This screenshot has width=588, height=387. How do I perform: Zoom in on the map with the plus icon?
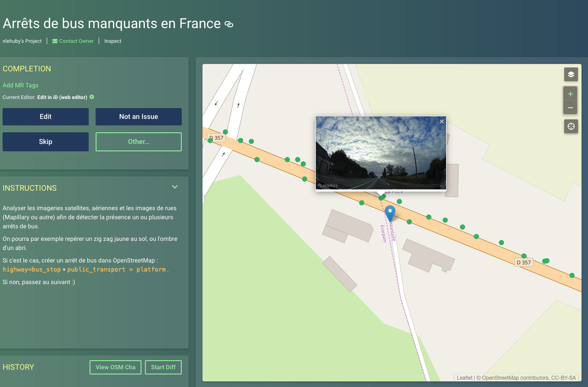coord(570,93)
